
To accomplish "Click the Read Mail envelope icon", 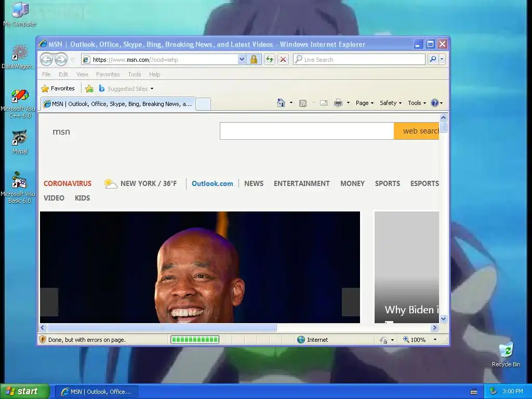I will tap(324, 103).
